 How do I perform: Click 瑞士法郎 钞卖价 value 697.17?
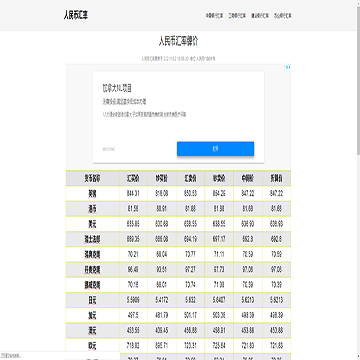(x=219, y=239)
